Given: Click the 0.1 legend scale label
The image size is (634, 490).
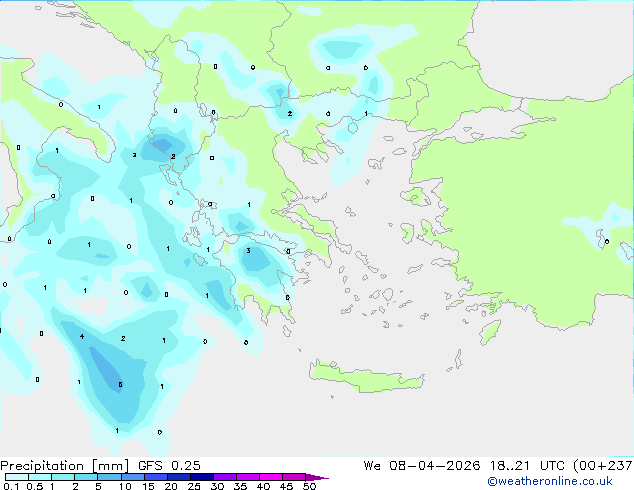Looking at the screenshot, I should pyautogui.click(x=11, y=486).
